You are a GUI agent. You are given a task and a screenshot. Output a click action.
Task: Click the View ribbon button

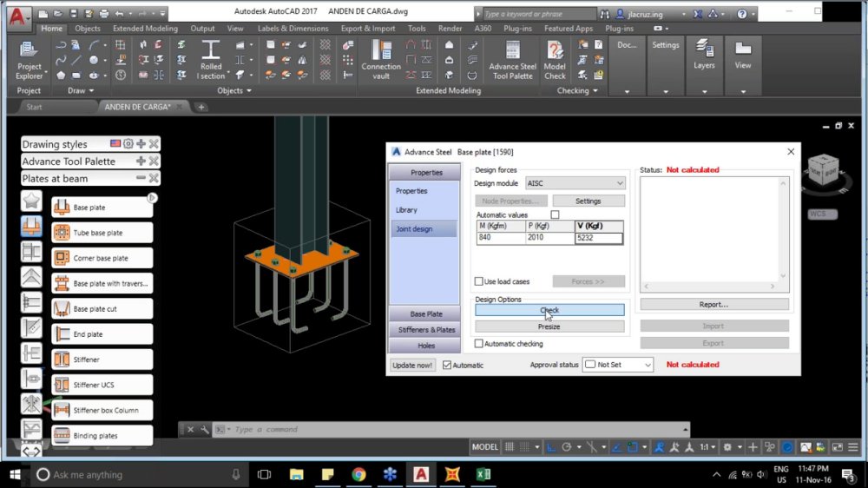(743, 55)
